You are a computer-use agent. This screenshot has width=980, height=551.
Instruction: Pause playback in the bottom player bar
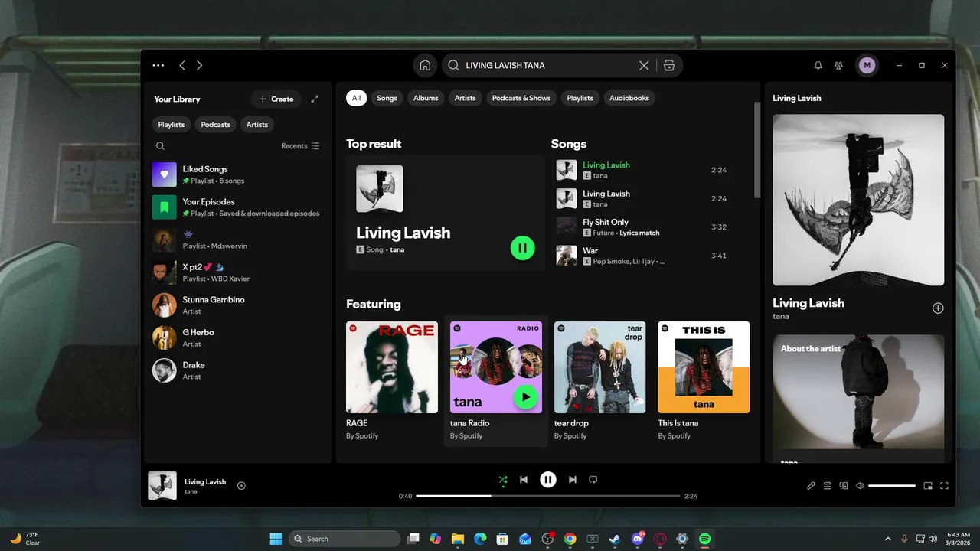click(x=548, y=480)
